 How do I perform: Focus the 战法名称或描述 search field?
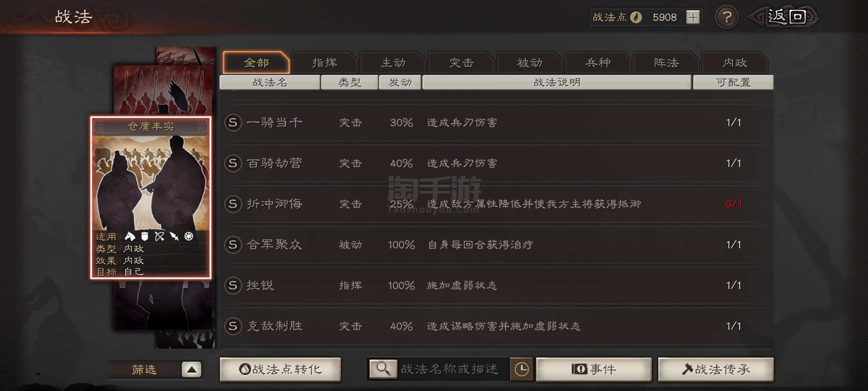(x=454, y=369)
